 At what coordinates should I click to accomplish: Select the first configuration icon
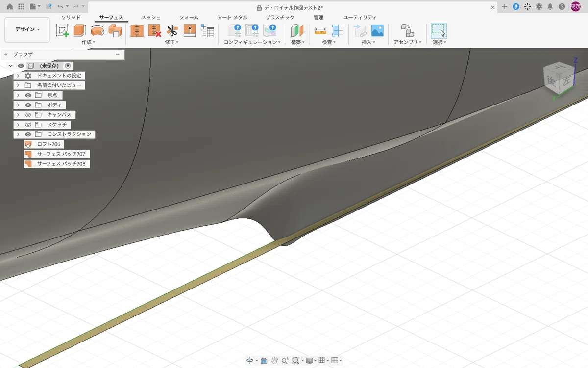[234, 31]
